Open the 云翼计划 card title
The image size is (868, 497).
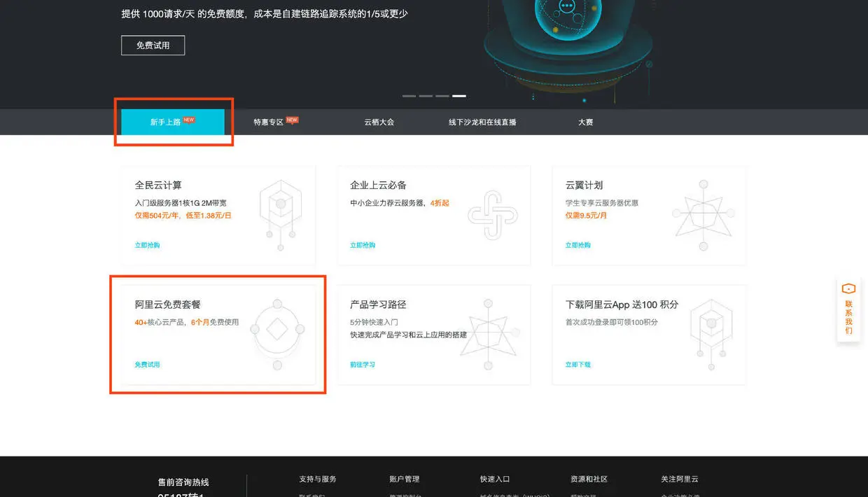[x=584, y=185]
